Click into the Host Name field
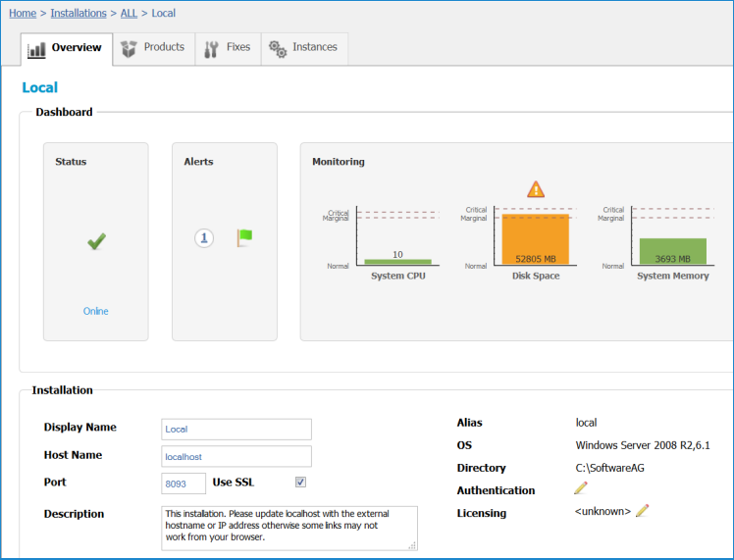The height and width of the screenshot is (560, 734). [x=236, y=457]
